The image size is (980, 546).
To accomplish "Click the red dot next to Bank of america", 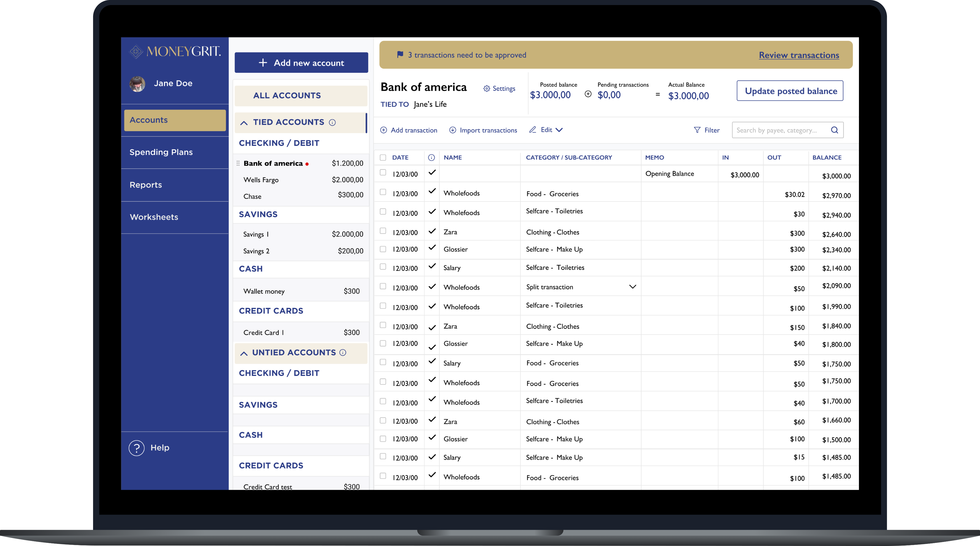I will [307, 164].
